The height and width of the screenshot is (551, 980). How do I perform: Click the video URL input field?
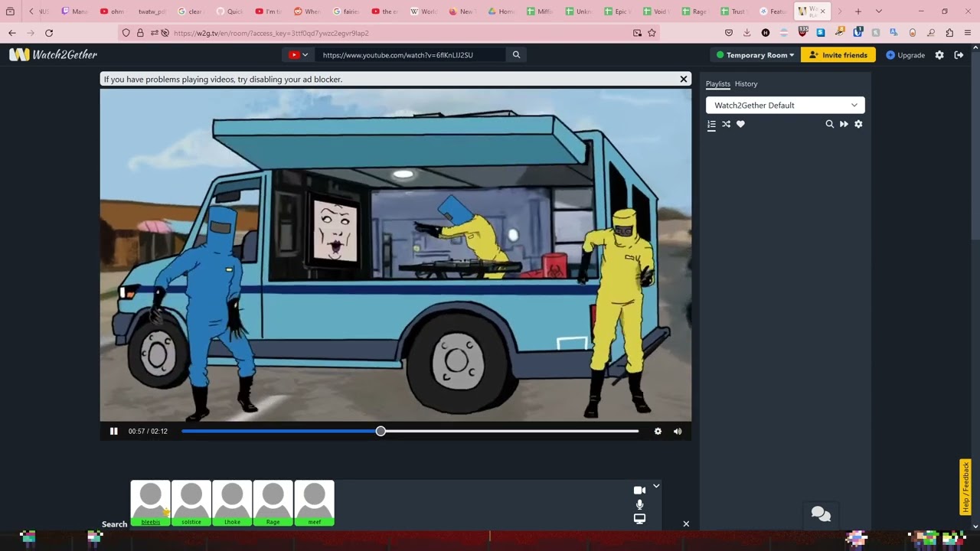point(410,55)
